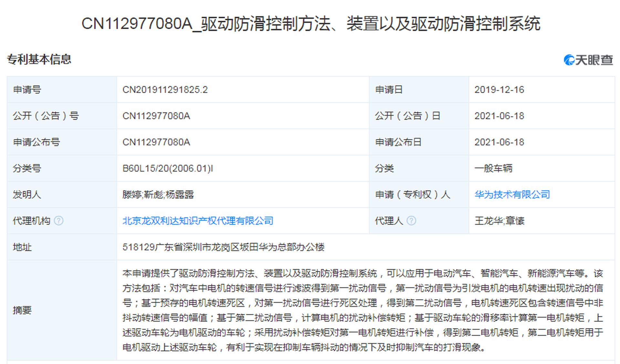620x364 pixels.
Task: Click the 代理机构 label text
Action: (x=31, y=221)
